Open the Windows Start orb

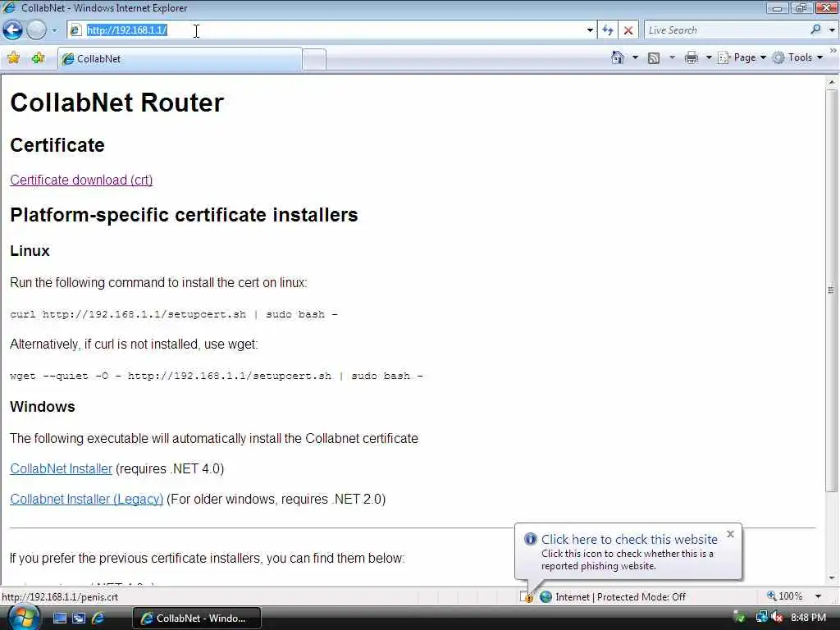tap(24, 618)
